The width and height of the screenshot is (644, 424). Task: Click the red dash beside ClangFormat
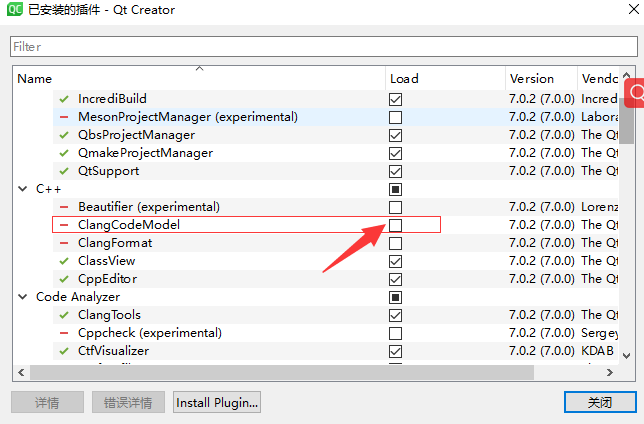click(x=64, y=243)
